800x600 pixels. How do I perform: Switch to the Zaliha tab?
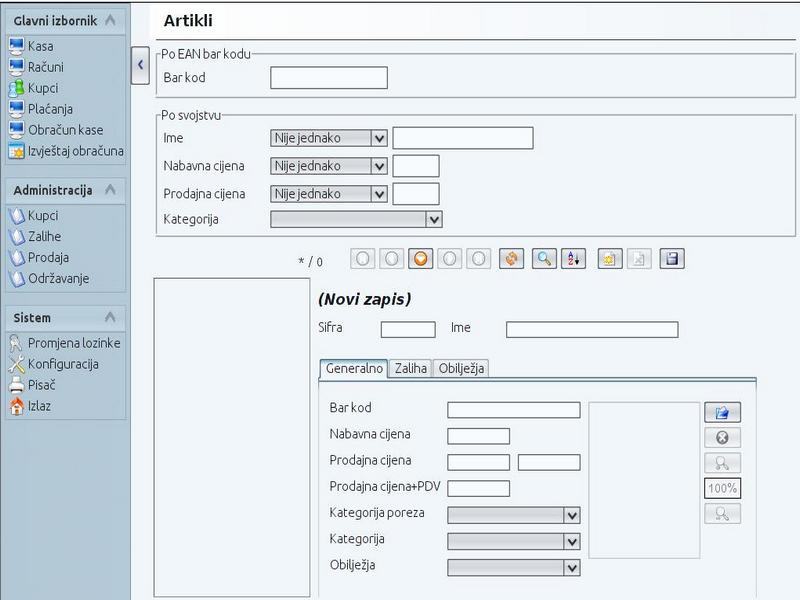tap(411, 368)
